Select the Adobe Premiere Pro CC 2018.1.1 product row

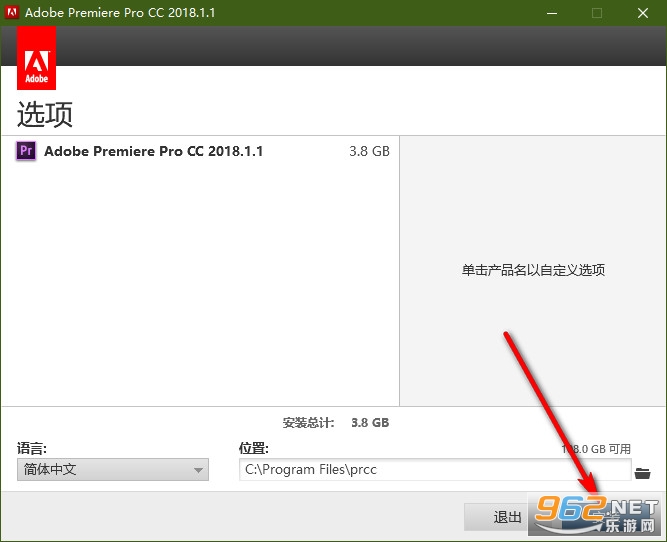[x=200, y=151]
